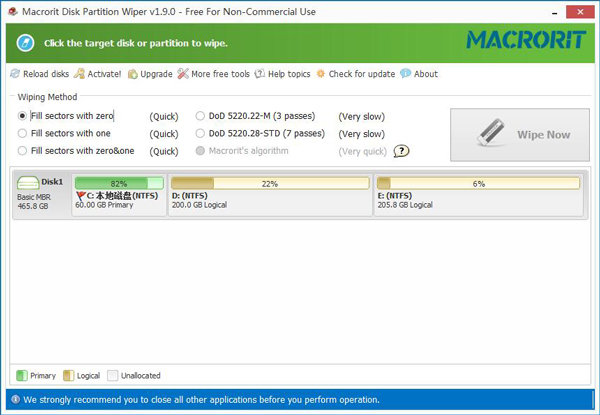The width and height of the screenshot is (600, 415).
Task: Open More free tools label
Action: tap(220, 74)
